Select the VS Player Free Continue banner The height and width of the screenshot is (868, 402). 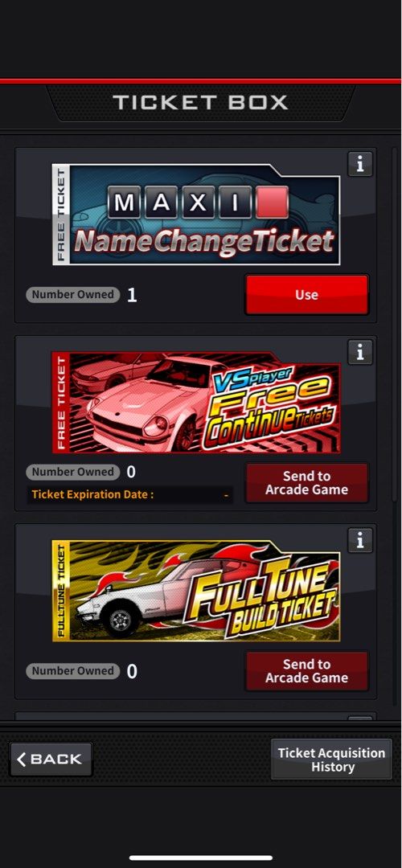196,403
